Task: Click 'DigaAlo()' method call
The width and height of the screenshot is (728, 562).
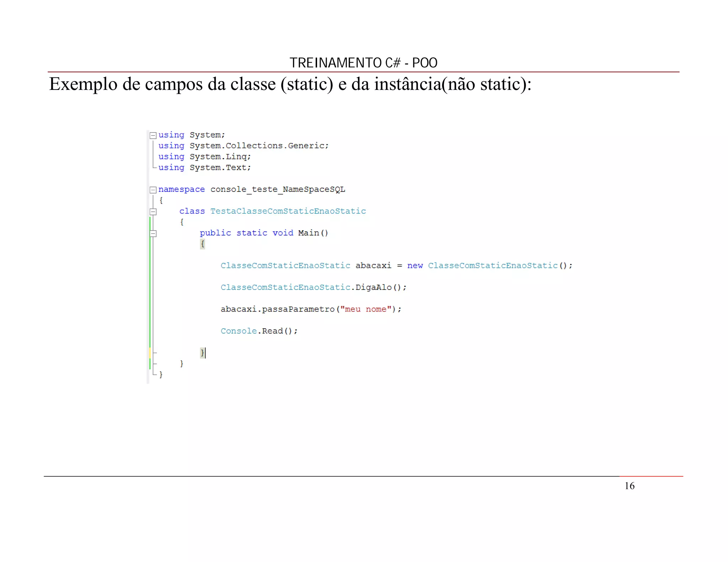Action: (x=379, y=287)
